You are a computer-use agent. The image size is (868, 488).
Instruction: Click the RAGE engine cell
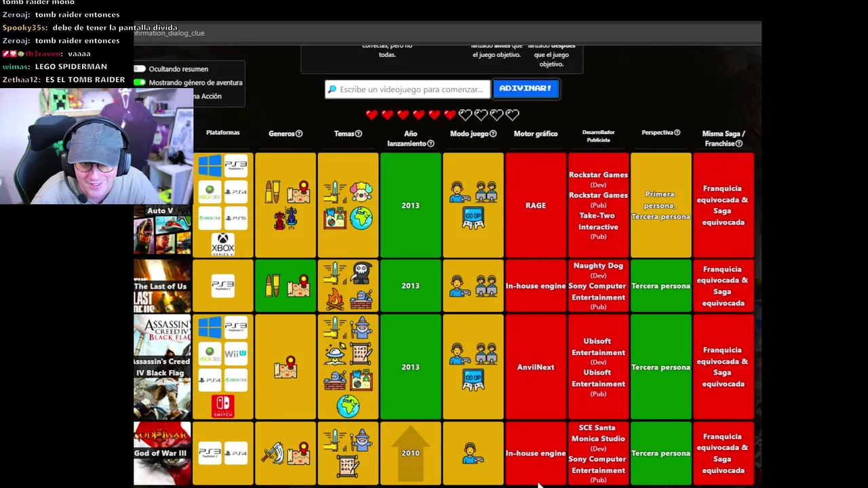point(536,205)
